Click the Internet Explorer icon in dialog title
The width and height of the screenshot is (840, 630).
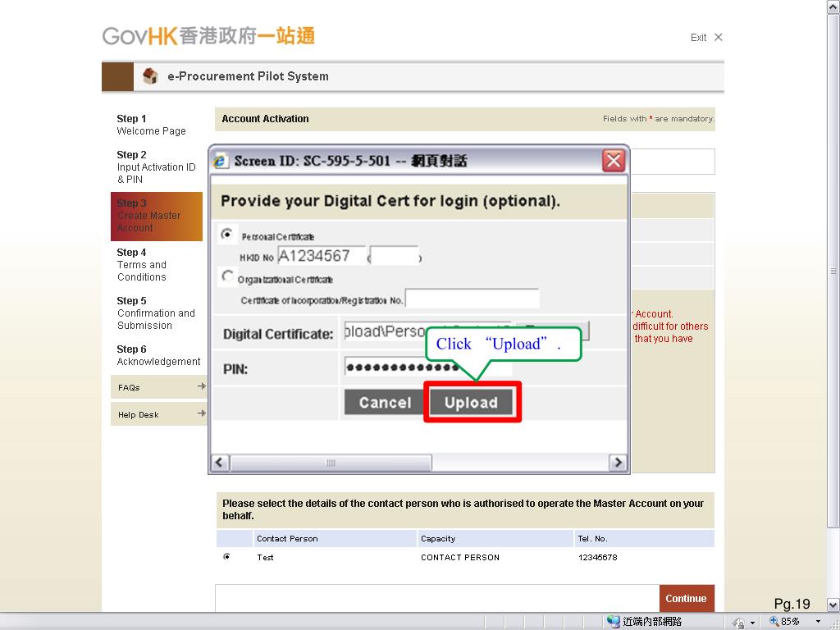click(220, 161)
